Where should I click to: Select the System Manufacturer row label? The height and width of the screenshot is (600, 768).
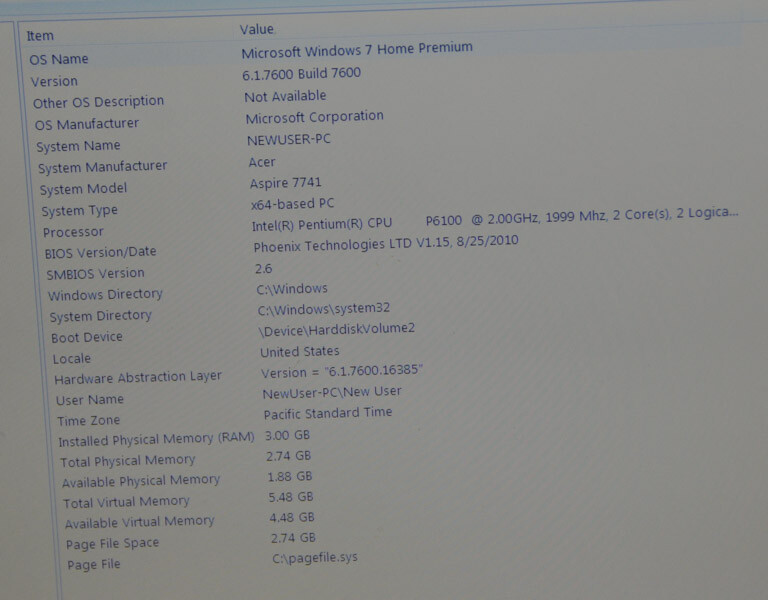(x=103, y=167)
